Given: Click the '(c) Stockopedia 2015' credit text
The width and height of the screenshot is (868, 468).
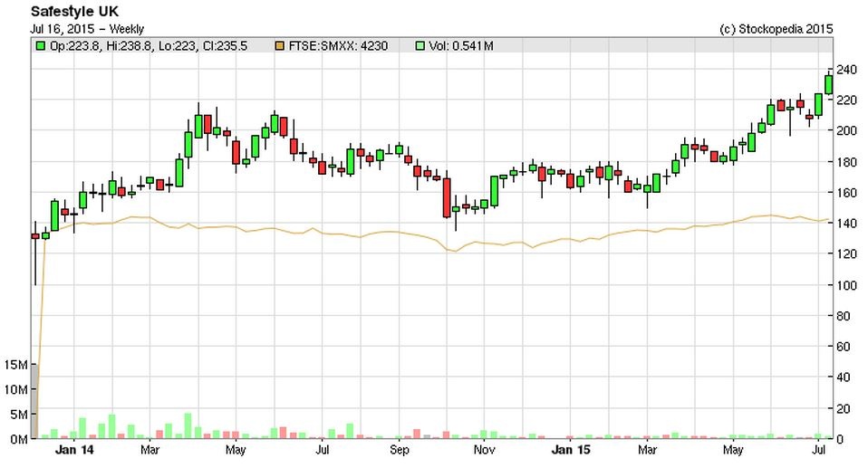Looking at the screenshot, I should click(776, 29).
